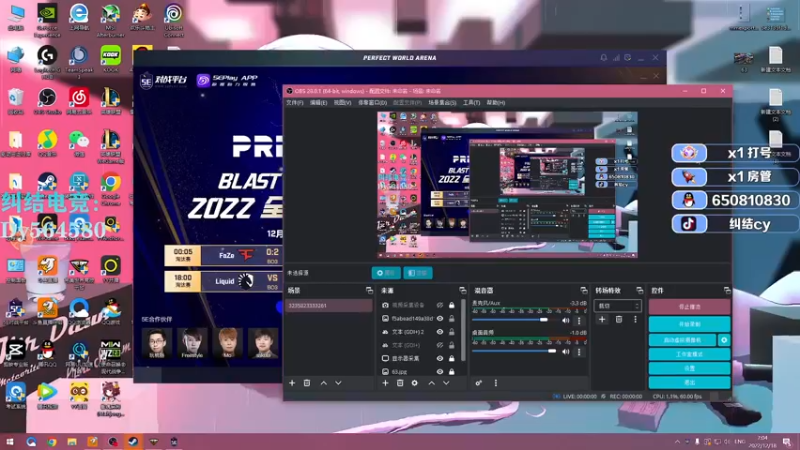The width and height of the screenshot is (800, 450).
Task: Remove transition using trash icon in transitions panel
Action: 619,319
